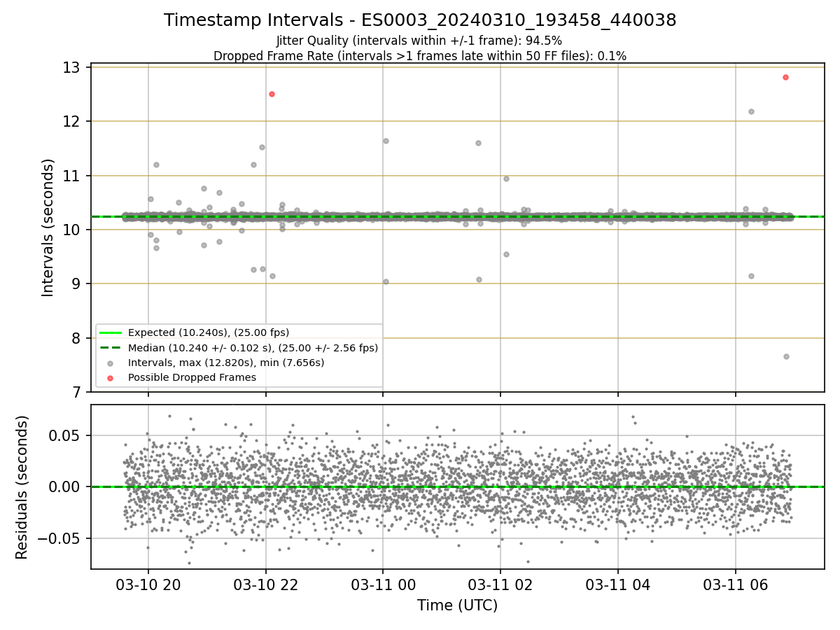Click the '03-11 02' x-axis tick label
Screen dimensions: 840x630
point(500,584)
